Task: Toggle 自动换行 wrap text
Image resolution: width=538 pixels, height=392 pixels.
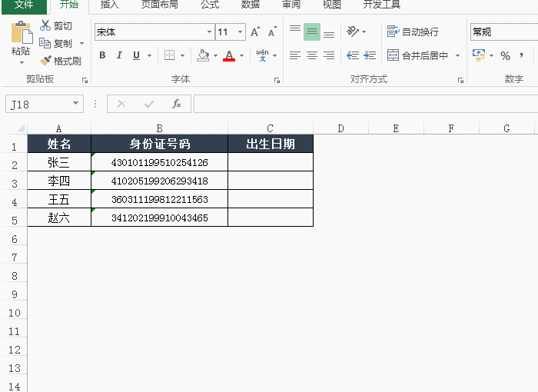Action: [413, 32]
